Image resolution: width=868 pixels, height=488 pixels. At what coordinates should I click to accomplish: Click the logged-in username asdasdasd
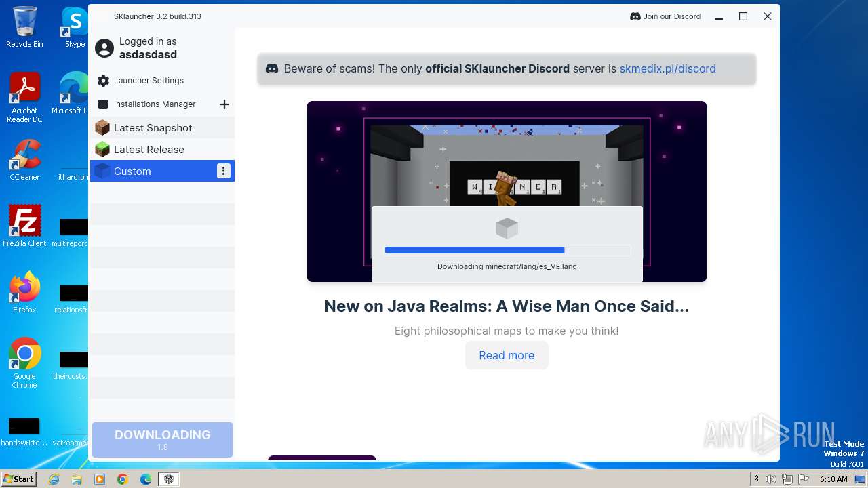[x=148, y=55]
